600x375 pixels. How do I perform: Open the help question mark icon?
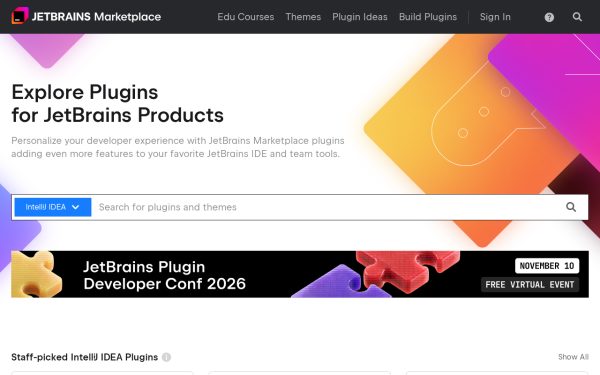click(549, 17)
